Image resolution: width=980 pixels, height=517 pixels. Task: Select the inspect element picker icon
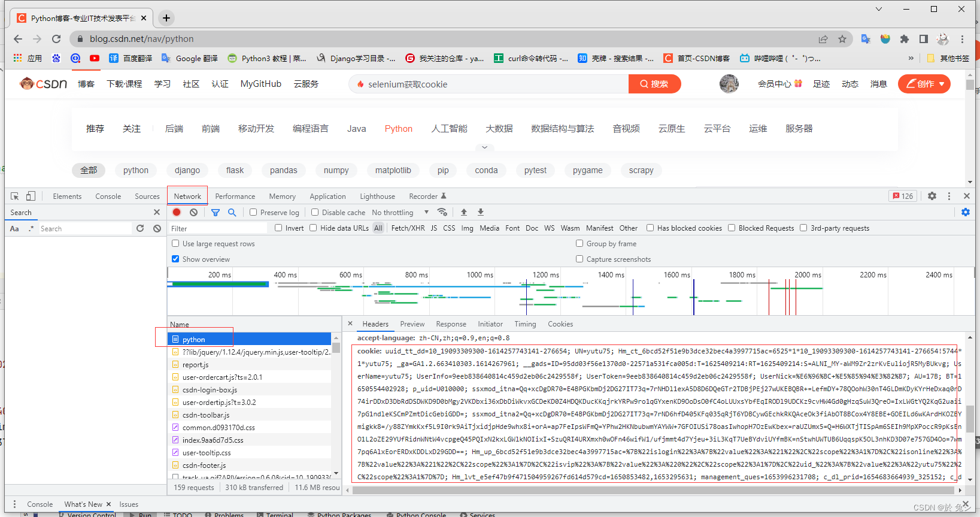15,196
